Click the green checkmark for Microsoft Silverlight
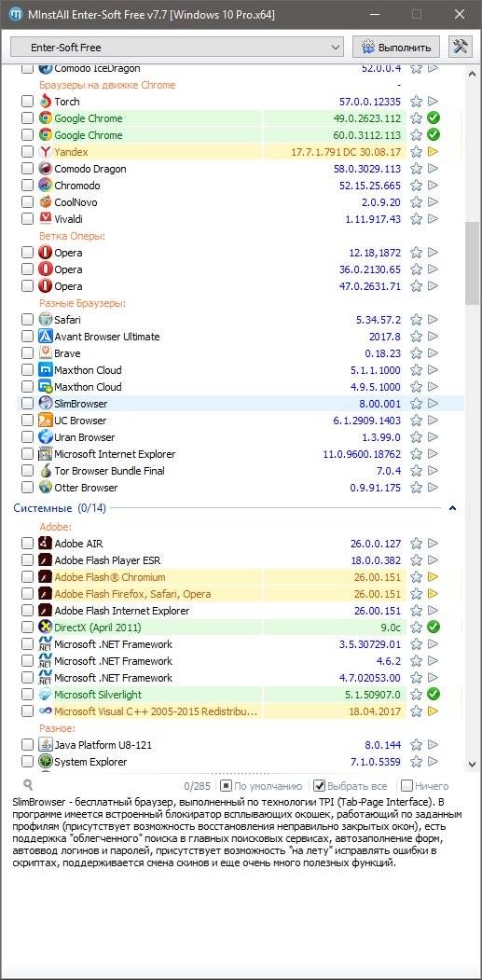Viewport: 482px width, 980px height. pyautogui.click(x=434, y=695)
